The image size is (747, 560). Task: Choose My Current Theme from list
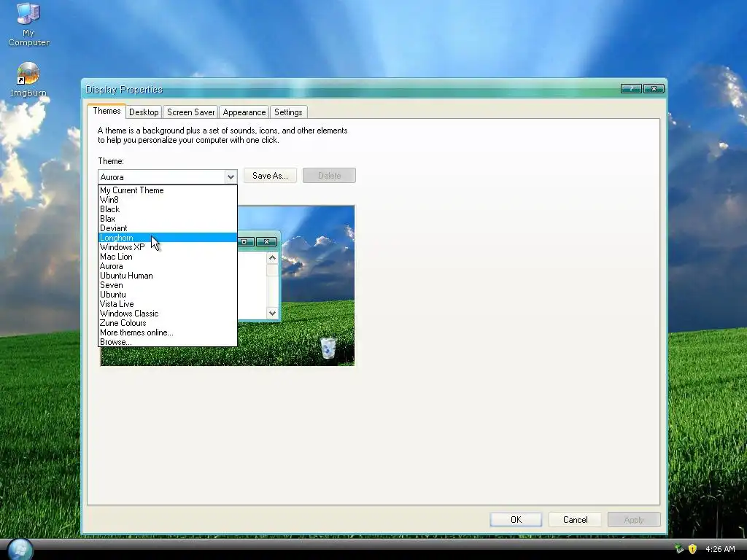pos(167,190)
